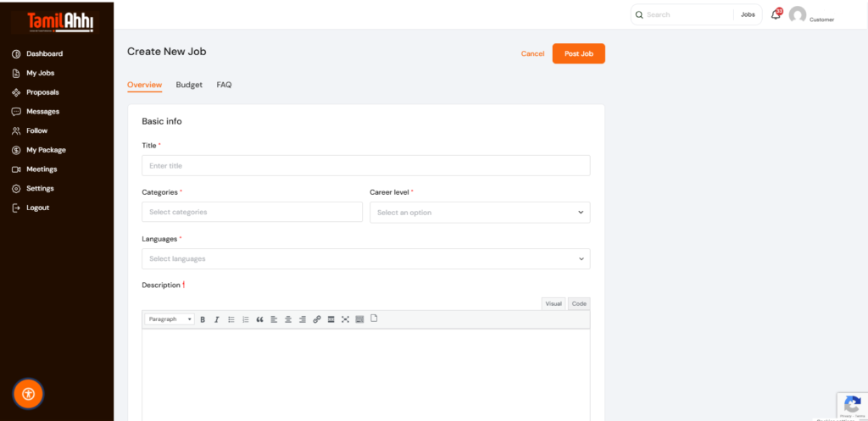868x421 pixels.
Task: Open the notifications bell icon
Action: [775, 14]
